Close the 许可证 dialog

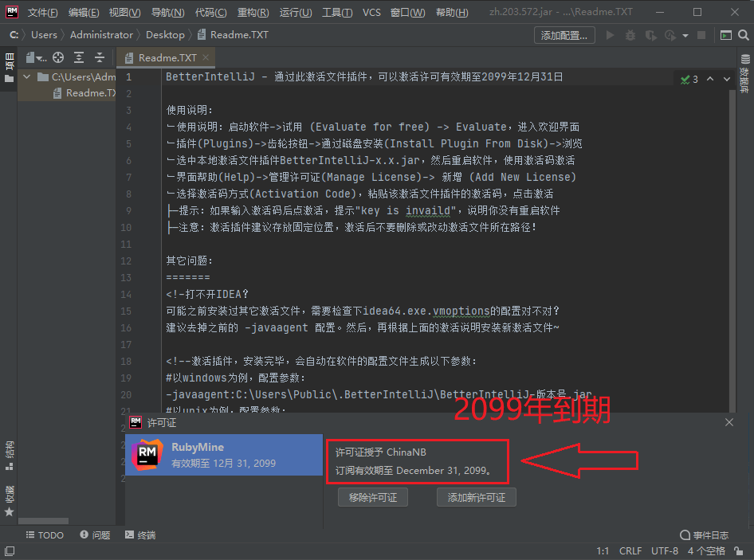[729, 422]
